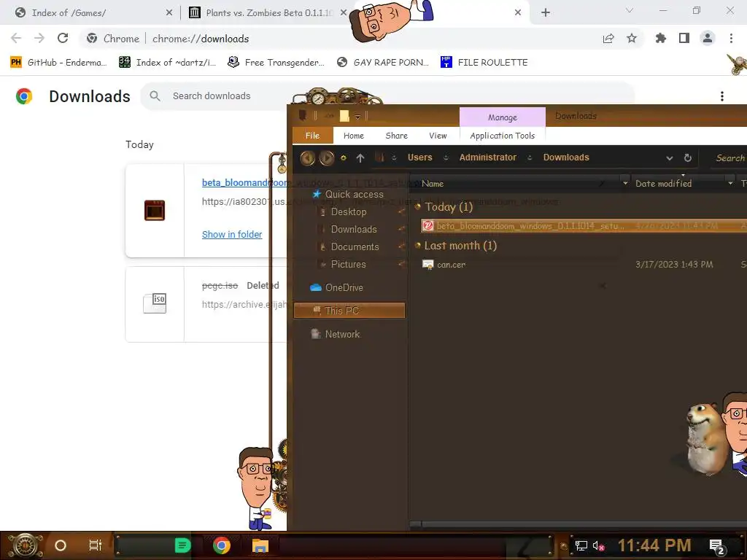The height and width of the screenshot is (560, 747).
Task: Open the green notes app on taskbar
Action: pos(182,545)
